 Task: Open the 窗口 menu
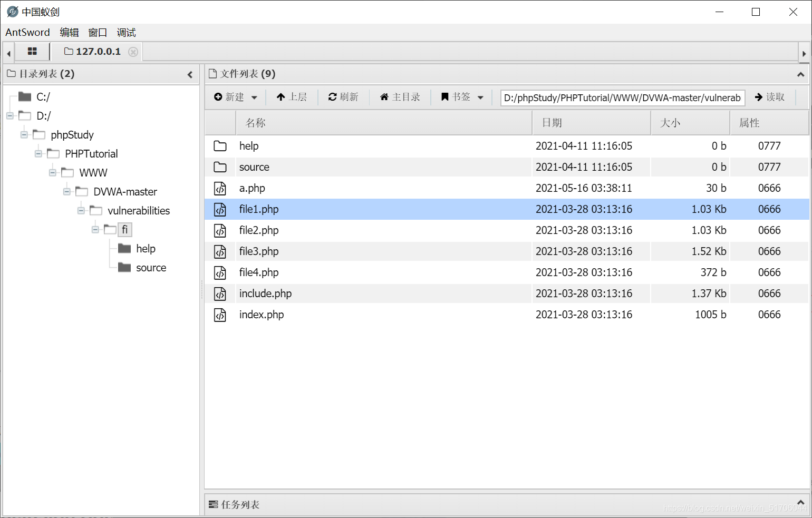click(98, 32)
